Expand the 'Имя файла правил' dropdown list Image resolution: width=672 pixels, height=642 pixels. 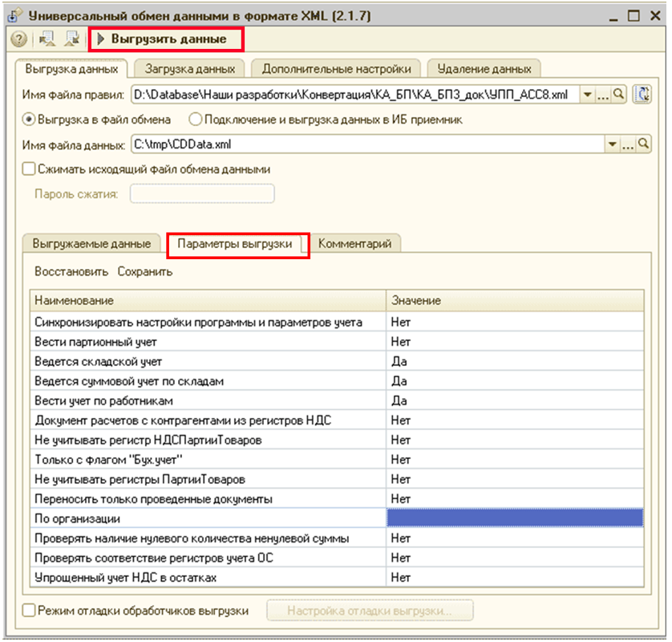(x=588, y=94)
